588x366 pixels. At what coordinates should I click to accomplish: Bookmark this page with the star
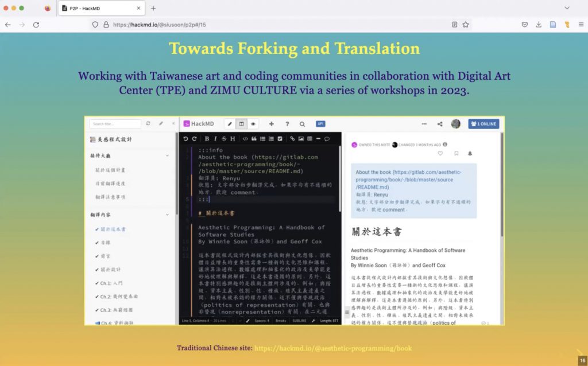point(466,25)
